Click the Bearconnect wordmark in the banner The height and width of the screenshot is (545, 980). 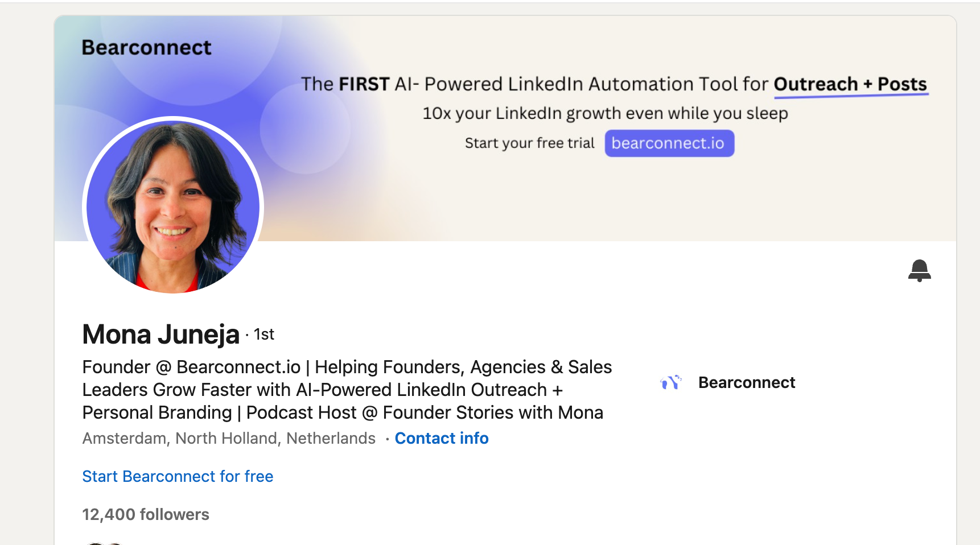tap(146, 48)
